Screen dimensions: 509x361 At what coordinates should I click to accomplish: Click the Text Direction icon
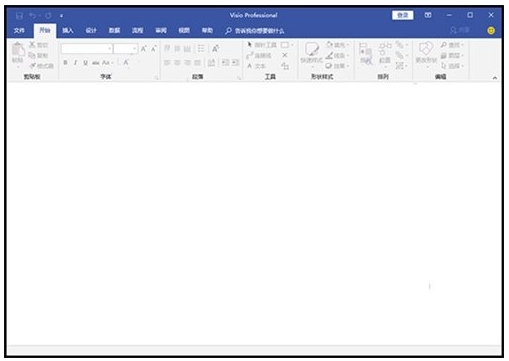[x=211, y=63]
